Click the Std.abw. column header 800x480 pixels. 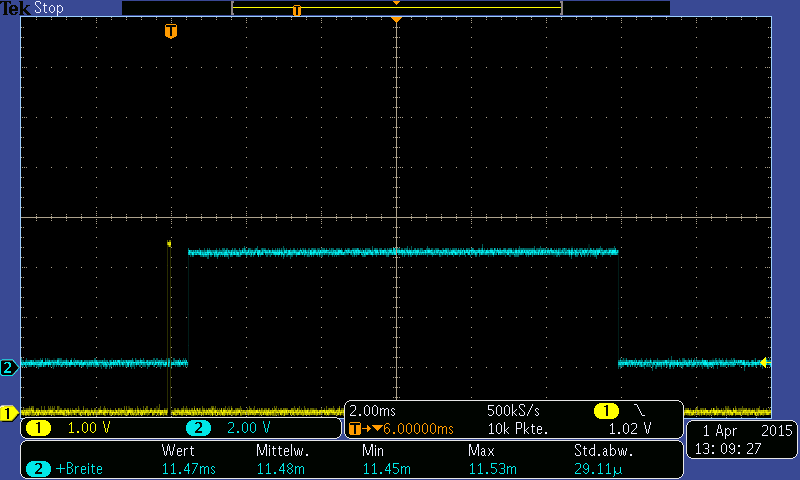604,450
